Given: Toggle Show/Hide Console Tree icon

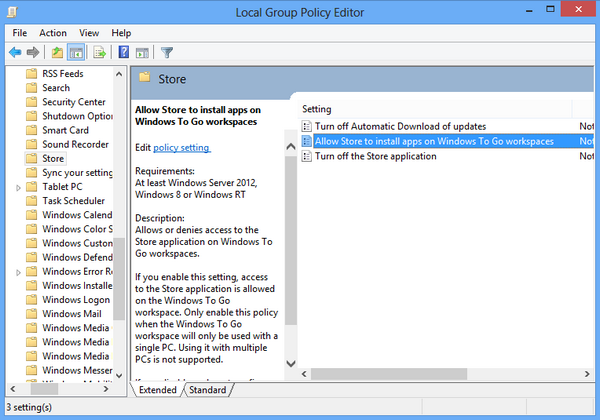Looking at the screenshot, I should point(76,52).
